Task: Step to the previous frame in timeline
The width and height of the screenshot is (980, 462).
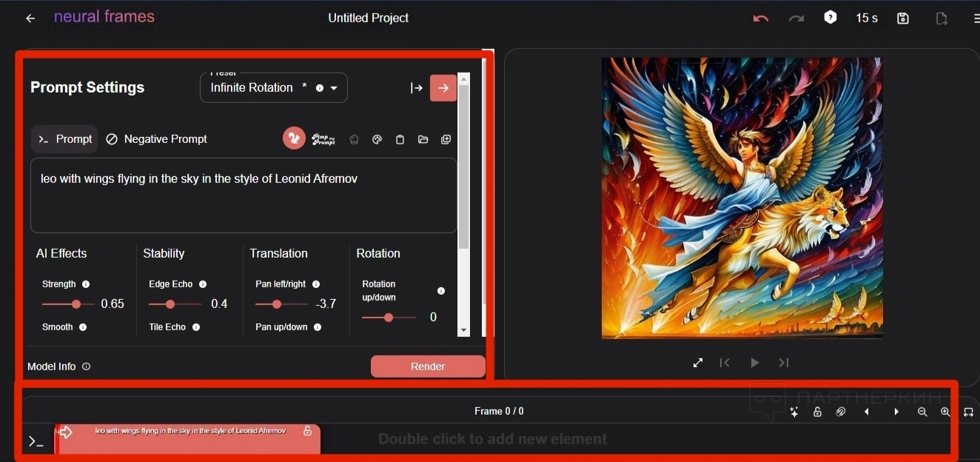Action: tap(866, 412)
